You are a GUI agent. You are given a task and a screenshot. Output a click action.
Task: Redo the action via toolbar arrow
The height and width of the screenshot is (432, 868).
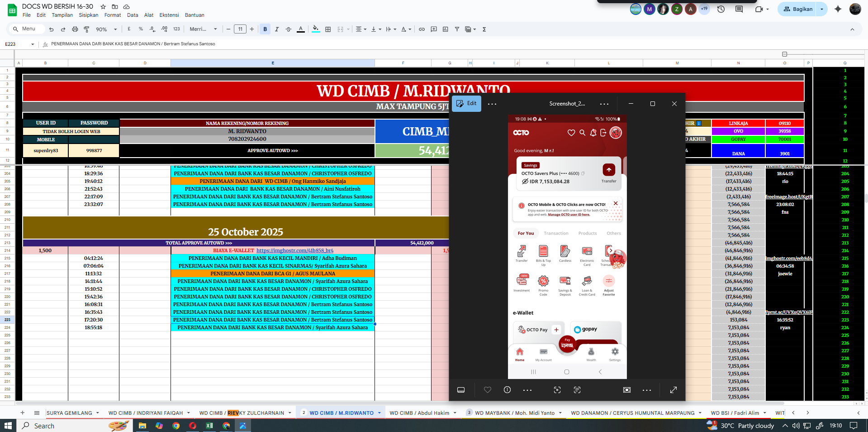(63, 29)
